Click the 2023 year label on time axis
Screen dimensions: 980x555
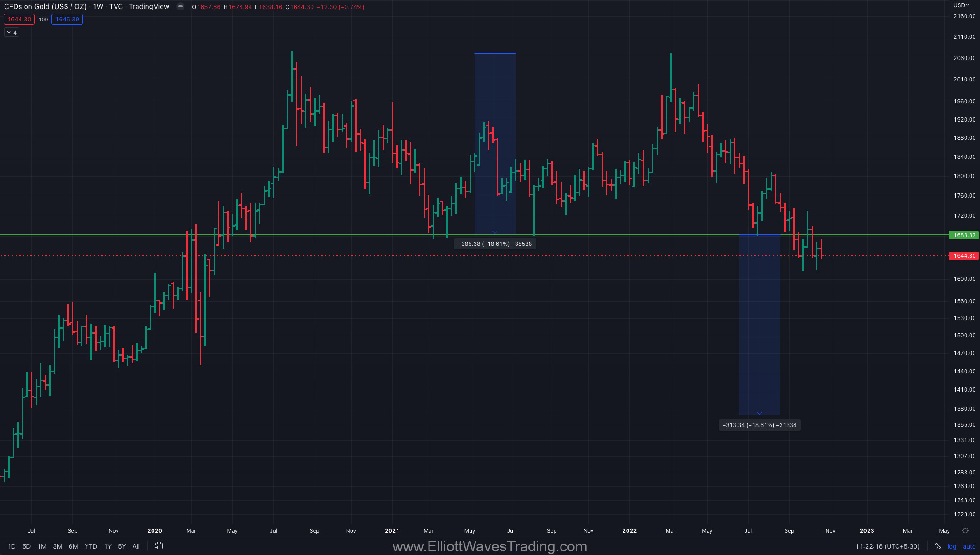pos(867,531)
